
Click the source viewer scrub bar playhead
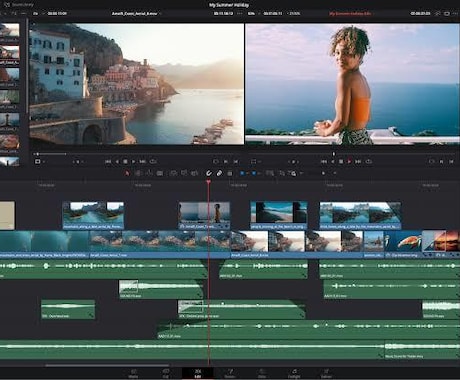[38, 154]
